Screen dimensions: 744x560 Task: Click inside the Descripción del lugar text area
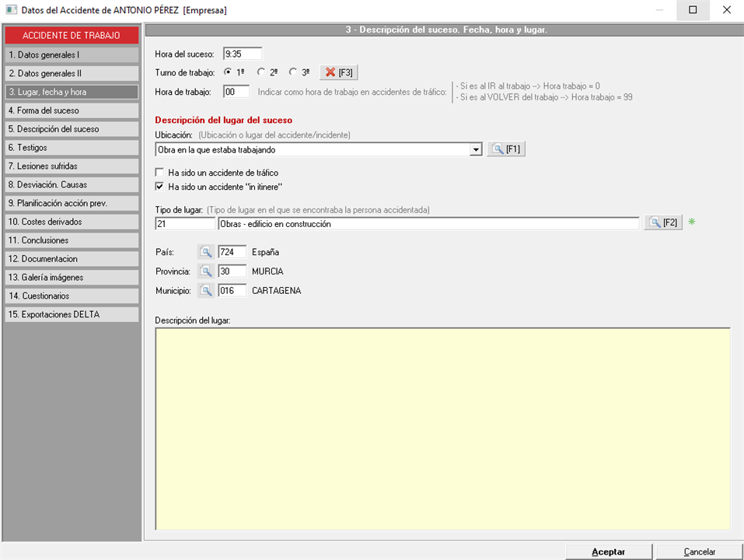442,428
